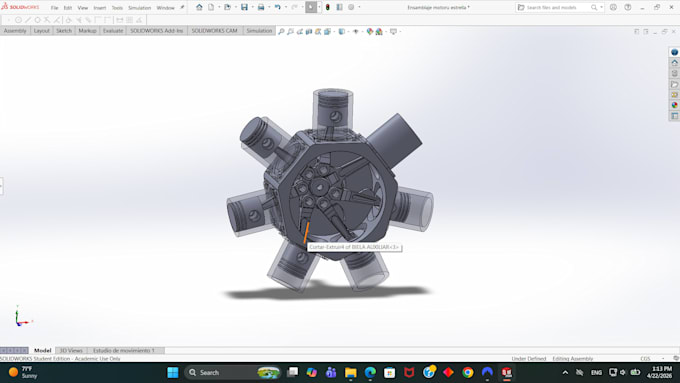Click the Windows Start button
680x383 pixels.
173,373
